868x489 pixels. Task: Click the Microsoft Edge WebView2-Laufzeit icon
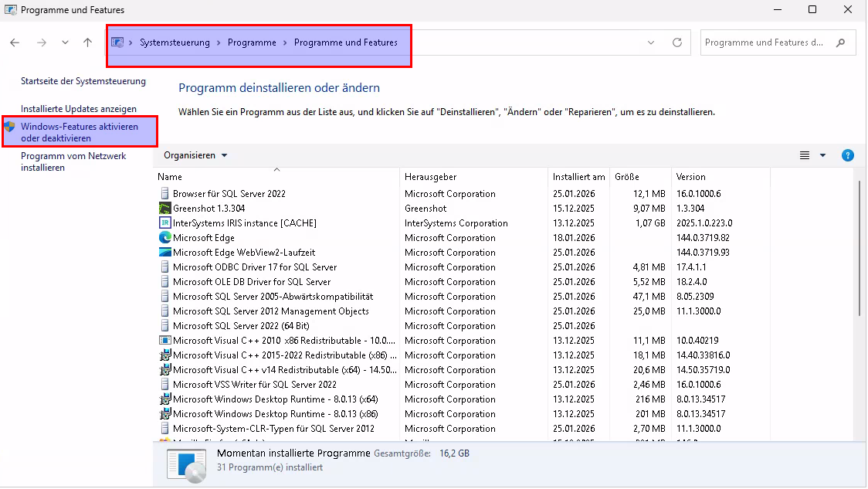coord(164,253)
